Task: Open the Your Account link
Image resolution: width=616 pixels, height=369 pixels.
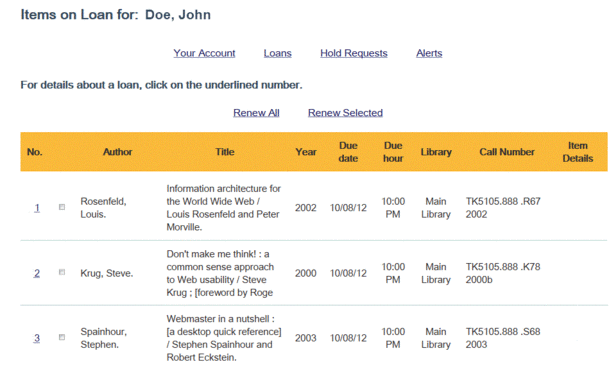Action: click(204, 53)
